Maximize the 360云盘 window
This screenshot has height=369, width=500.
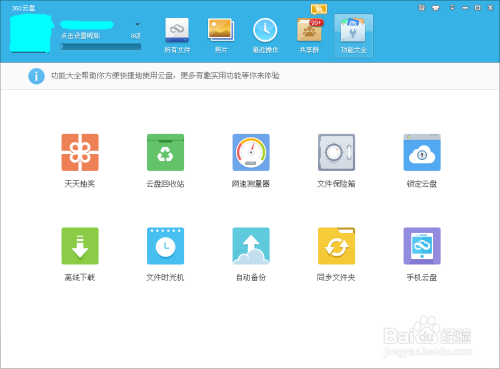478,8
